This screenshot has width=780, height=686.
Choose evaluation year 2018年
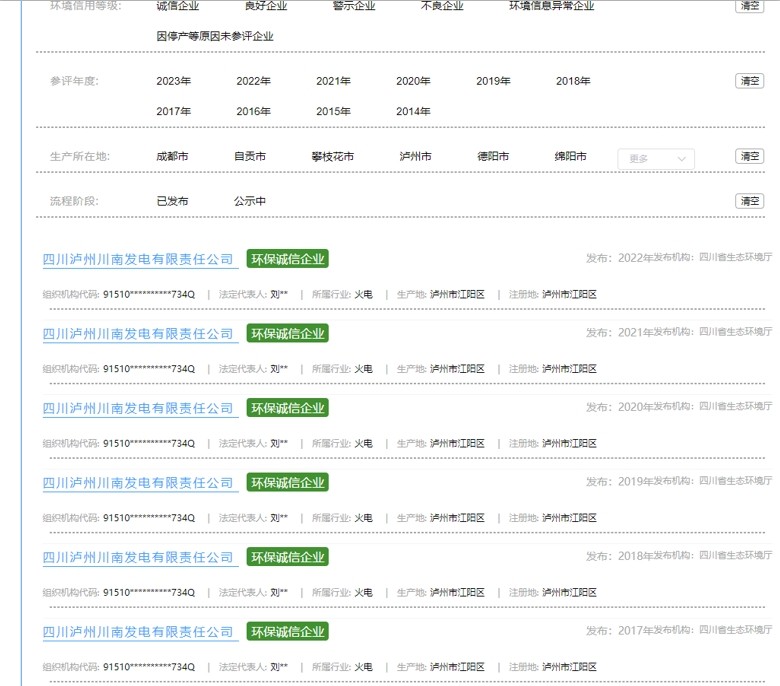pos(573,81)
